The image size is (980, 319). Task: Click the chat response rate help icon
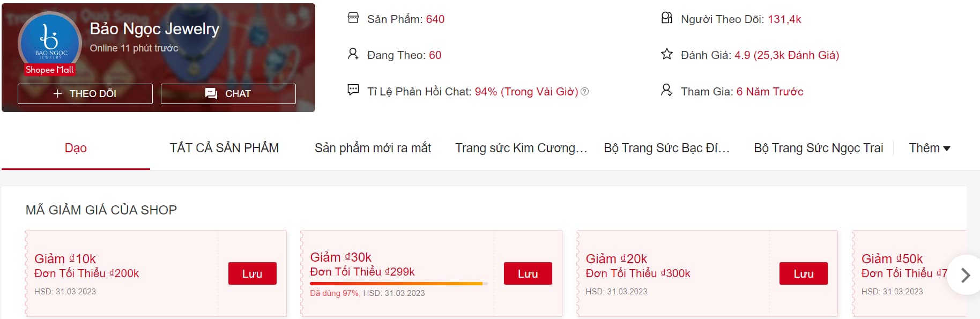coord(585,92)
